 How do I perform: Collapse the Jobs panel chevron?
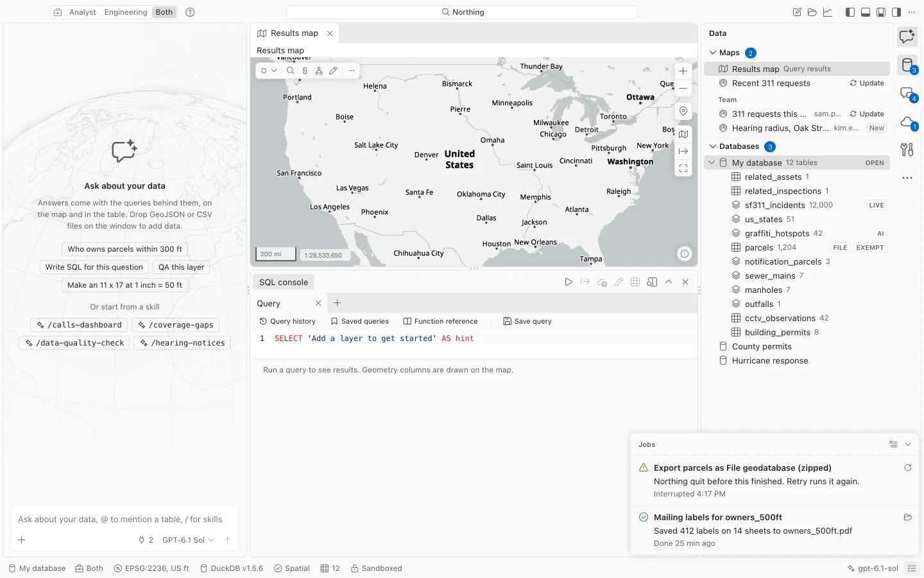908,444
